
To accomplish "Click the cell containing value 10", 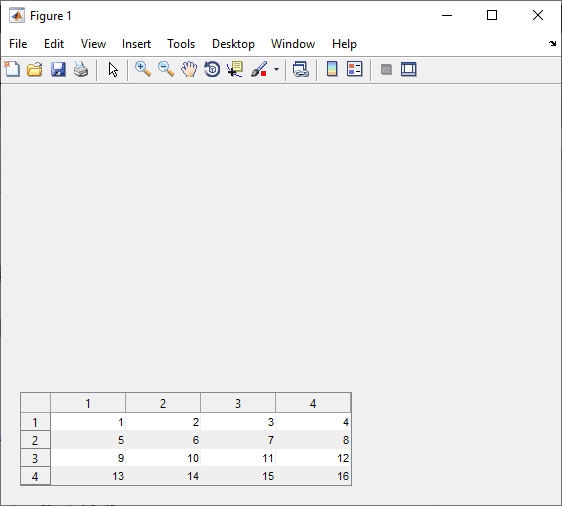I will (163, 458).
